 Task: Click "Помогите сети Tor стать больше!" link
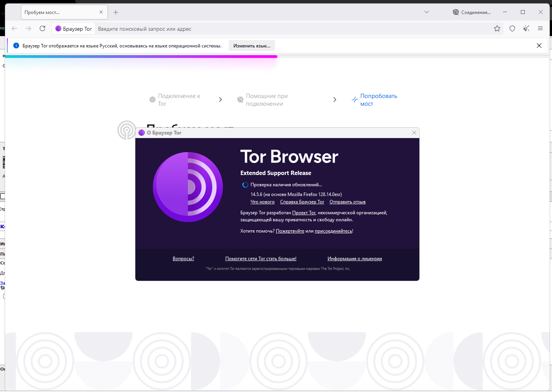click(x=261, y=259)
